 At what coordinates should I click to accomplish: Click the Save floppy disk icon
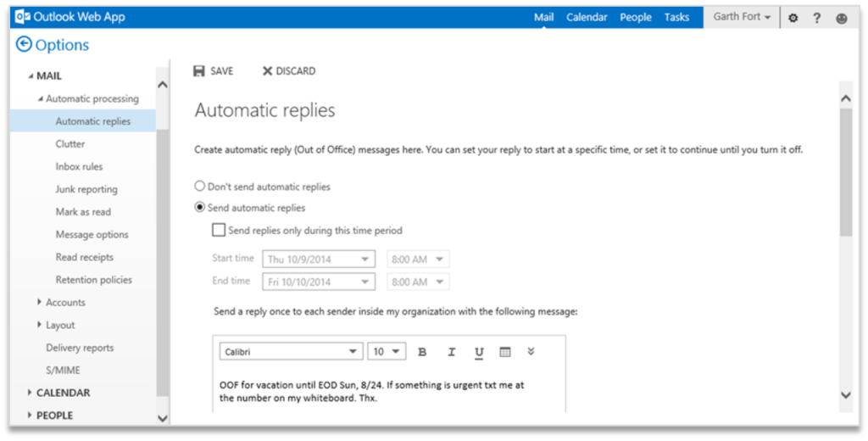[198, 71]
